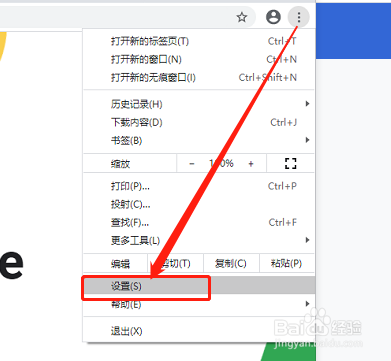Open 设置(S) settings menu item
The image size is (391, 361).
tap(199, 286)
